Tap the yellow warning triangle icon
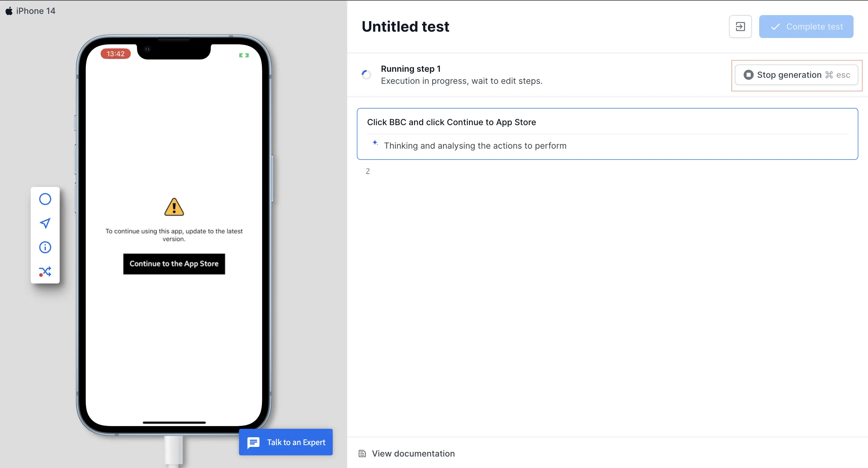Viewport: 868px width, 468px height. 174,207
